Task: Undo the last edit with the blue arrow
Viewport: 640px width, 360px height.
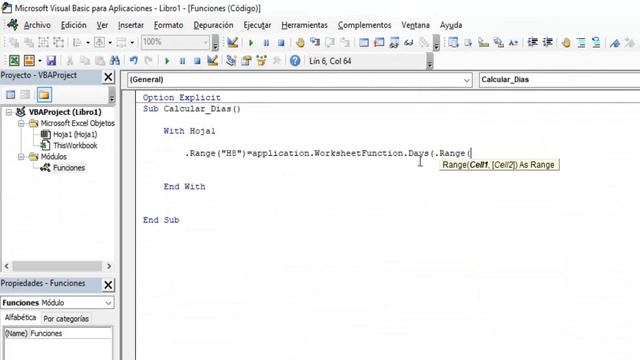Action: [x=133, y=61]
